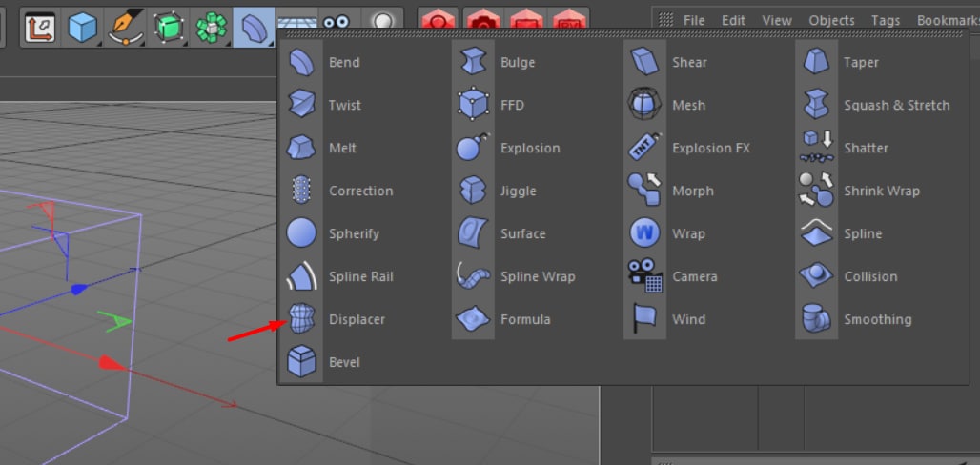
Task: Add the Mesh deformer icon
Action: [x=645, y=105]
